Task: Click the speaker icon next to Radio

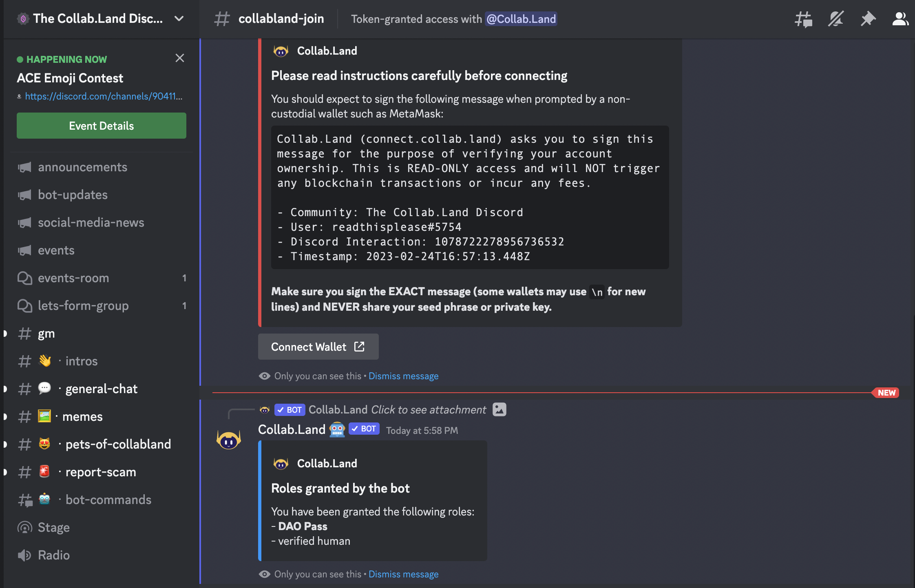Action: point(24,555)
